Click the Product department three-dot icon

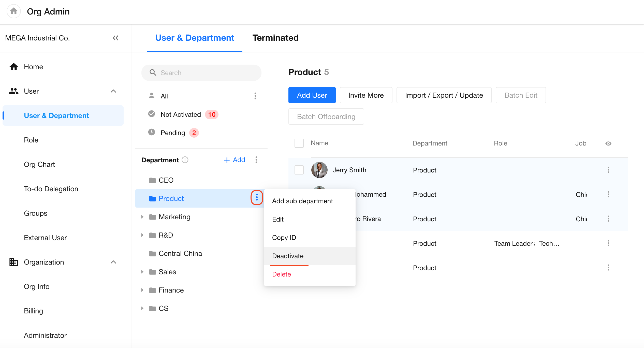tap(257, 197)
